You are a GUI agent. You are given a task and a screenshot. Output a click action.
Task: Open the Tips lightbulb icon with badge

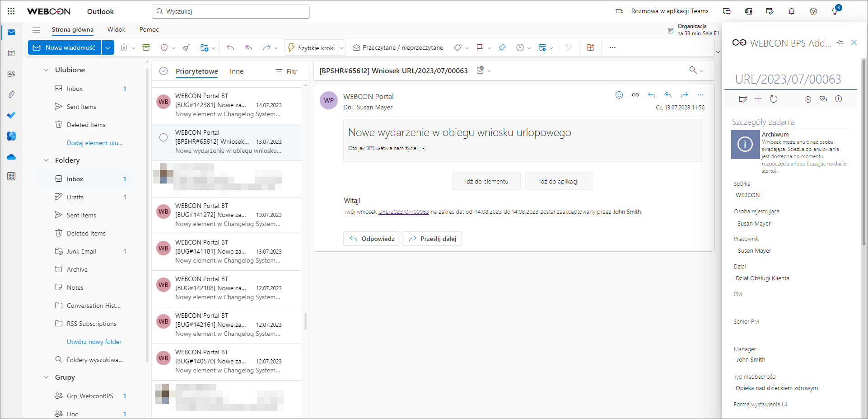pos(835,10)
